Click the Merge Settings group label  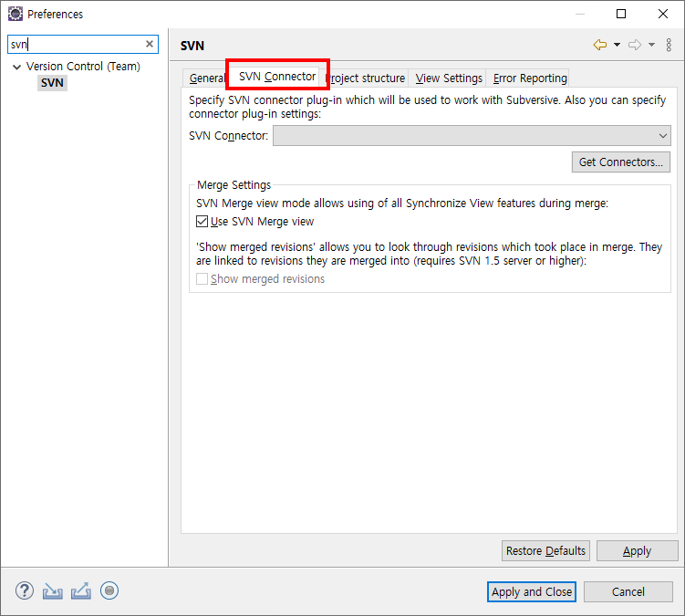pyautogui.click(x=234, y=185)
